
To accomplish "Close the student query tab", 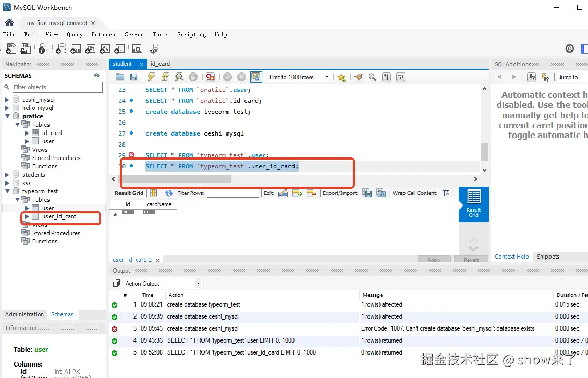I will click(141, 64).
